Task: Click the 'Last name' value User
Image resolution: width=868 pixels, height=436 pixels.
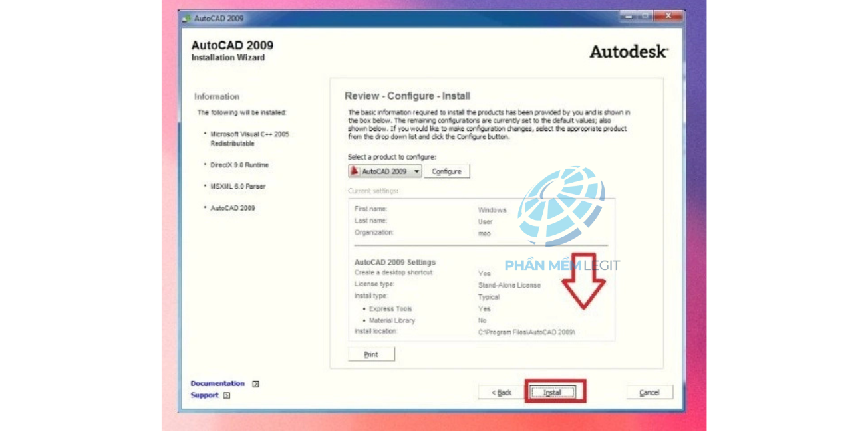Action: point(485,222)
